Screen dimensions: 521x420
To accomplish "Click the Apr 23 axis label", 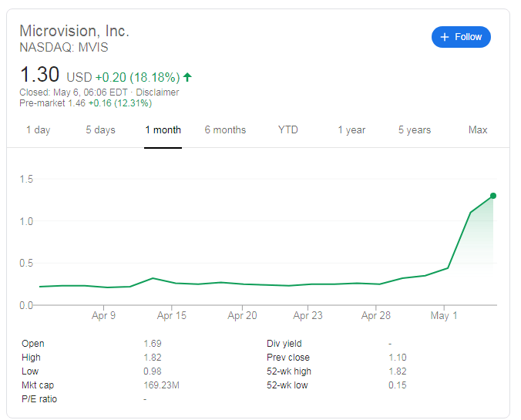I will coord(308,315).
